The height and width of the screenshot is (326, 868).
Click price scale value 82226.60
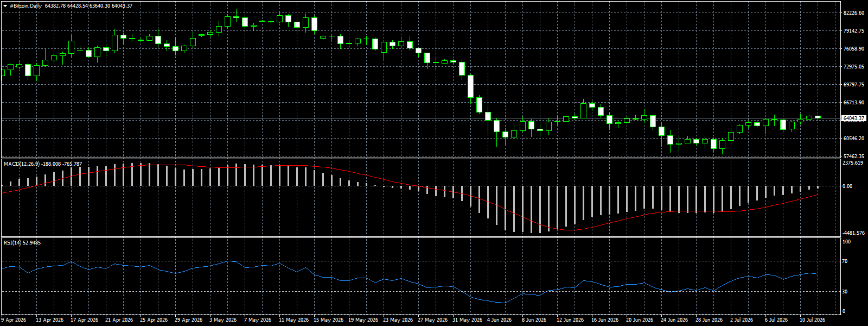pyautogui.click(x=854, y=12)
